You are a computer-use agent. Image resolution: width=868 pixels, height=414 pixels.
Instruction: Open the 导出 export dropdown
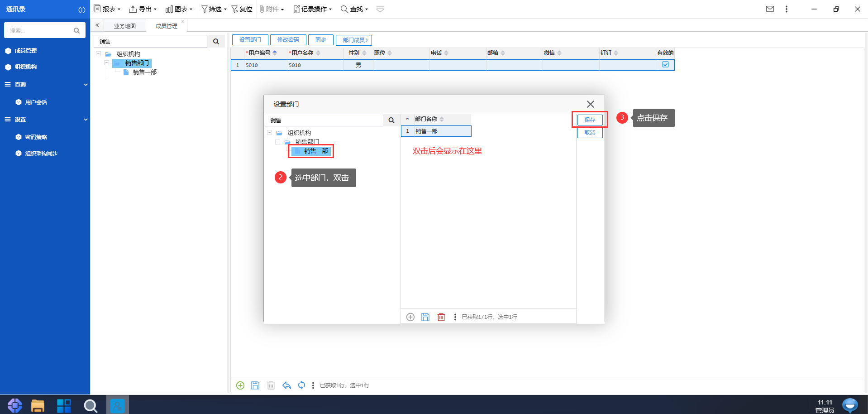tap(143, 9)
